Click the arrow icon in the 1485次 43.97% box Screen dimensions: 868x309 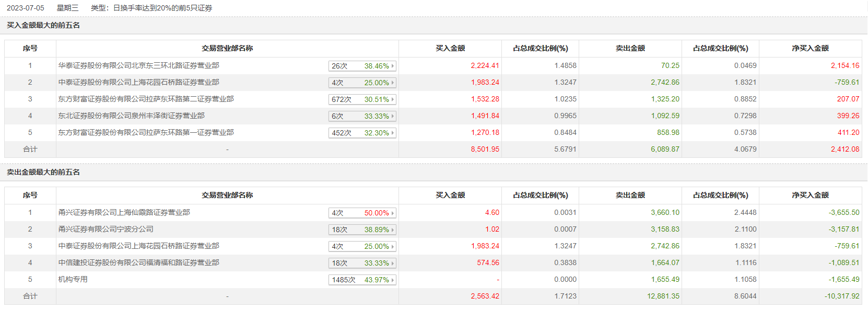click(393, 280)
